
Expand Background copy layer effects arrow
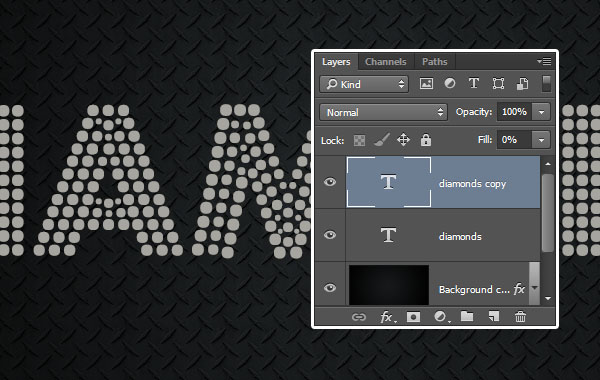(x=535, y=287)
